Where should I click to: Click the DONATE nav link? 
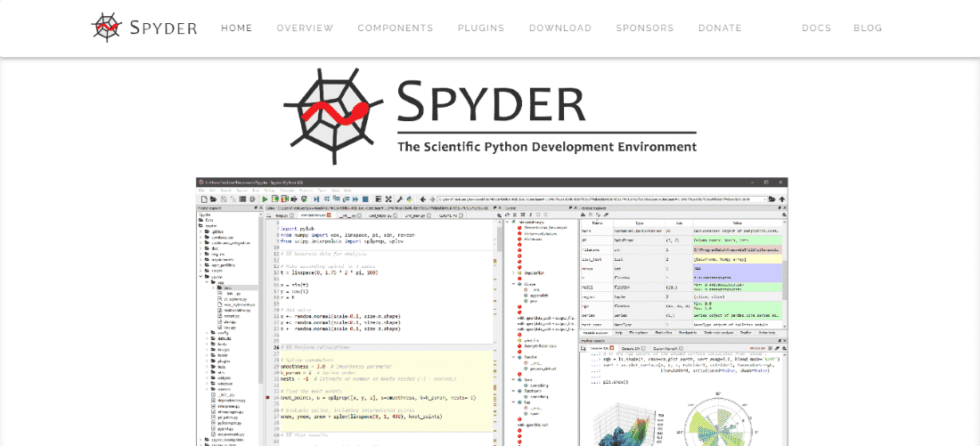pyautogui.click(x=719, y=28)
